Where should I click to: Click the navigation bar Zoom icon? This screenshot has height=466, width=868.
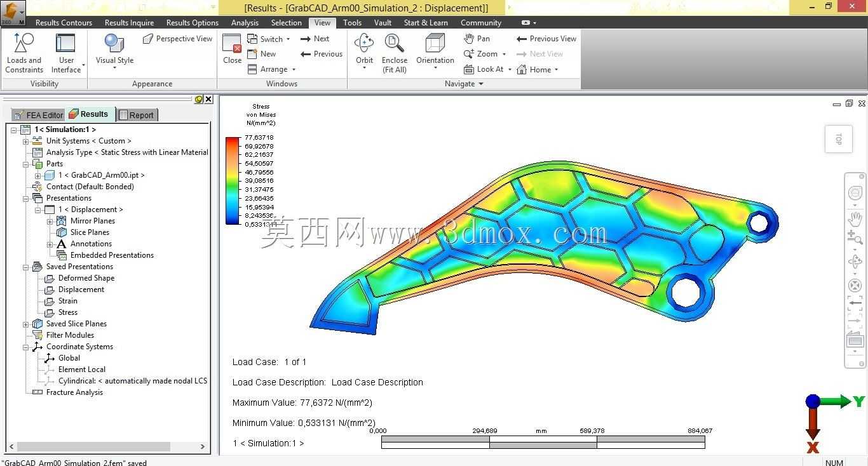(855, 239)
